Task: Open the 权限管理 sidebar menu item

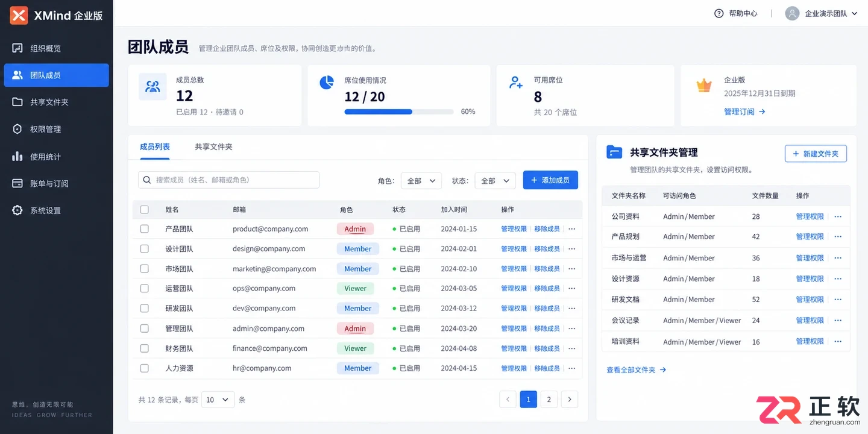Action: (x=57, y=129)
